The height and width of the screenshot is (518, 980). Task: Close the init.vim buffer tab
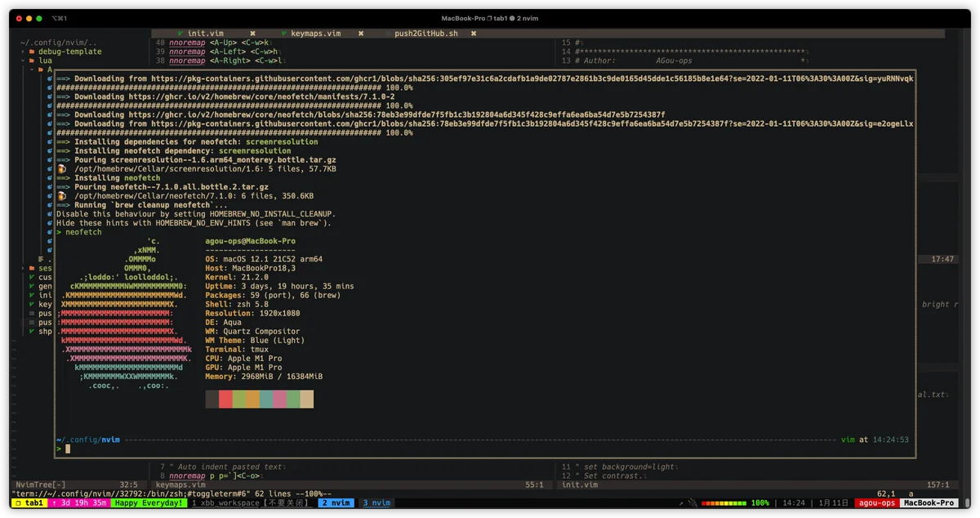click(x=253, y=33)
